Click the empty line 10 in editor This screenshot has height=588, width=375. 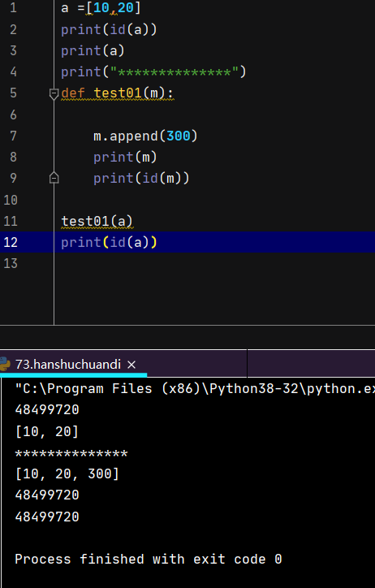(214, 200)
